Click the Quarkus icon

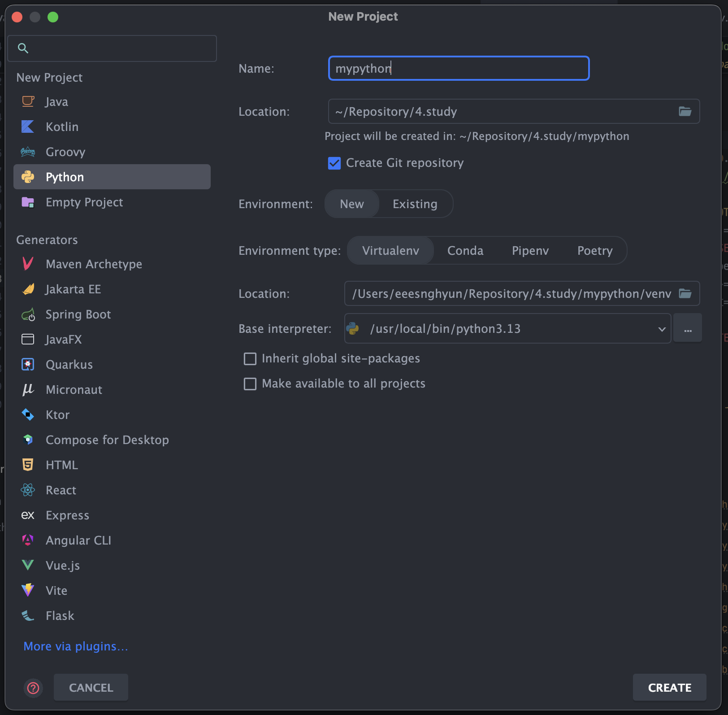pyautogui.click(x=28, y=364)
